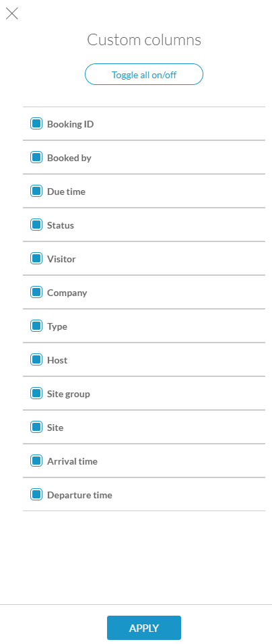This screenshot has height=644, width=272.
Task: Disable the Departure time checkbox
Action: tap(36, 494)
